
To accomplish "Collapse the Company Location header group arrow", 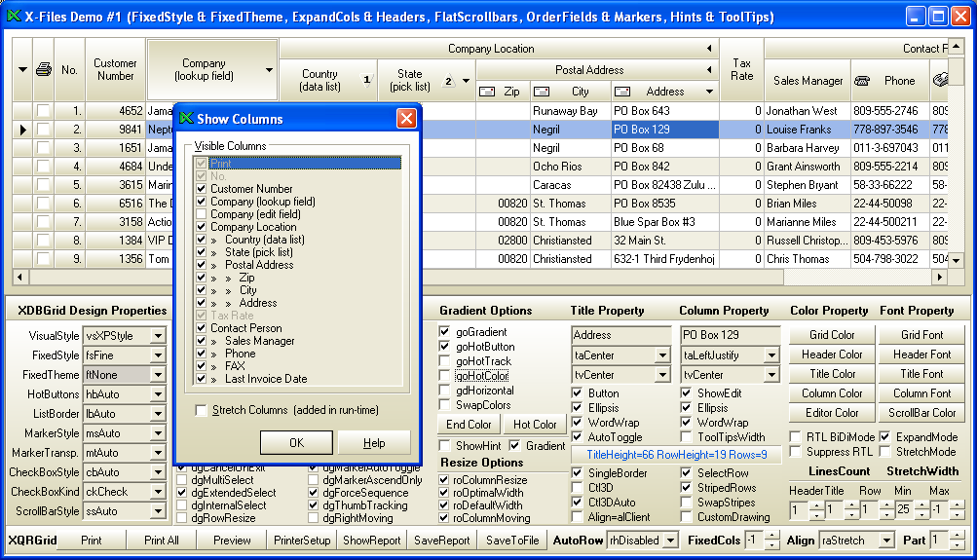I will 709,49.
